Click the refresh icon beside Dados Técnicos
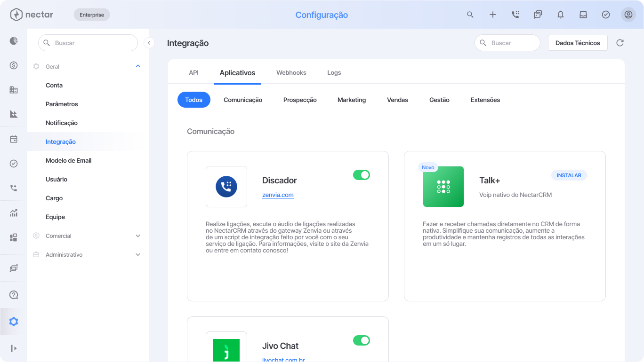The image size is (644, 362). 620,43
